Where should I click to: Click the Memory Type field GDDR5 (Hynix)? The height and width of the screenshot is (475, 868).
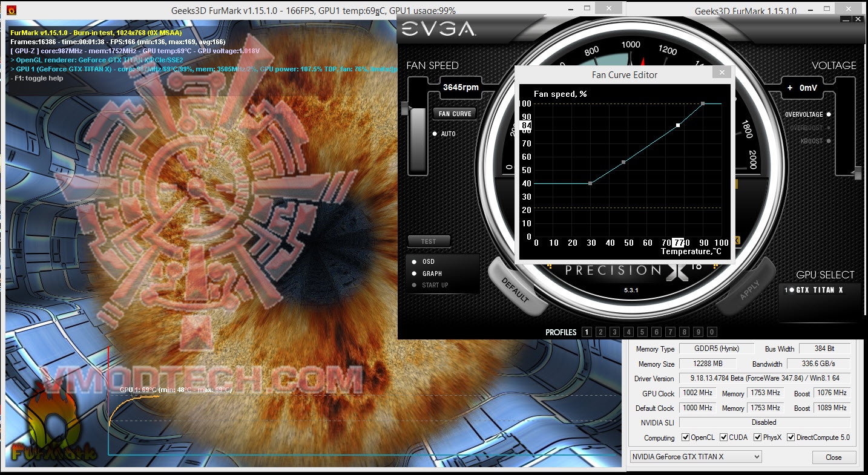[x=717, y=349]
